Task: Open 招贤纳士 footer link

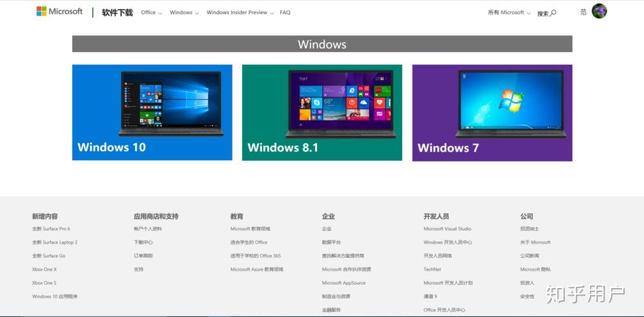Action: tap(529, 229)
